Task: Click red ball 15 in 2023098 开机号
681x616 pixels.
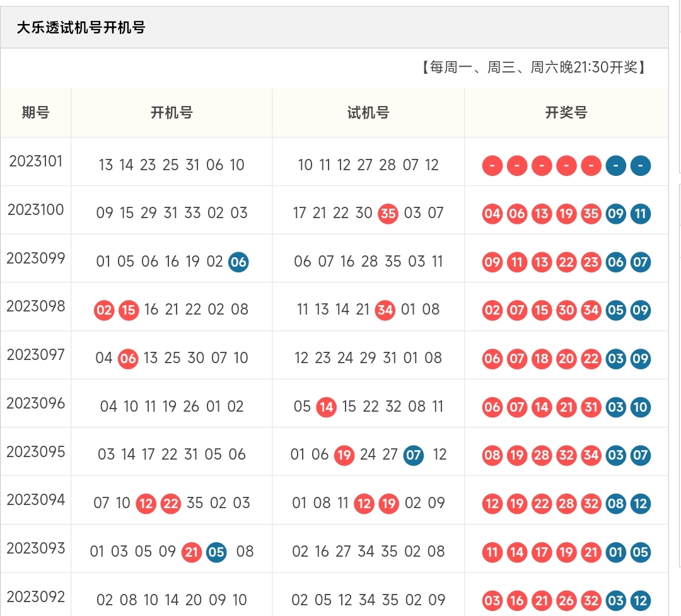Action: (x=129, y=310)
